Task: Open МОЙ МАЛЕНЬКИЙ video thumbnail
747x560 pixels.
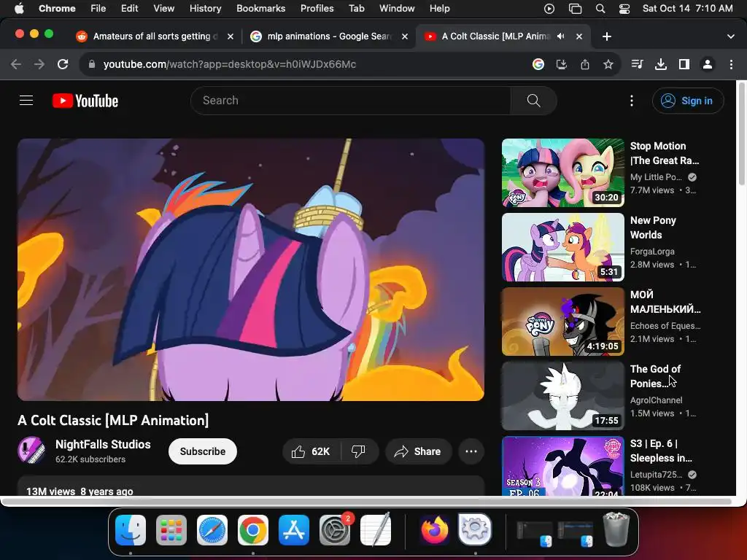Action: click(x=562, y=322)
